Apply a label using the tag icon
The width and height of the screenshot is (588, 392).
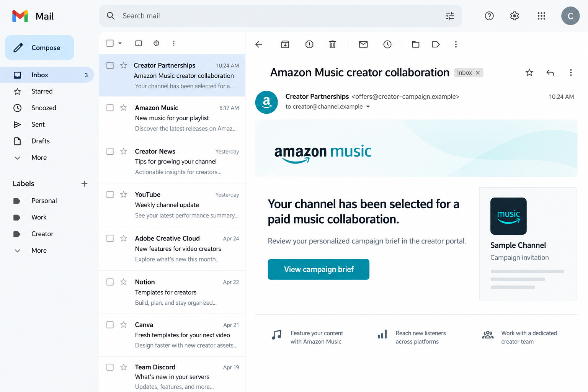[x=436, y=44]
